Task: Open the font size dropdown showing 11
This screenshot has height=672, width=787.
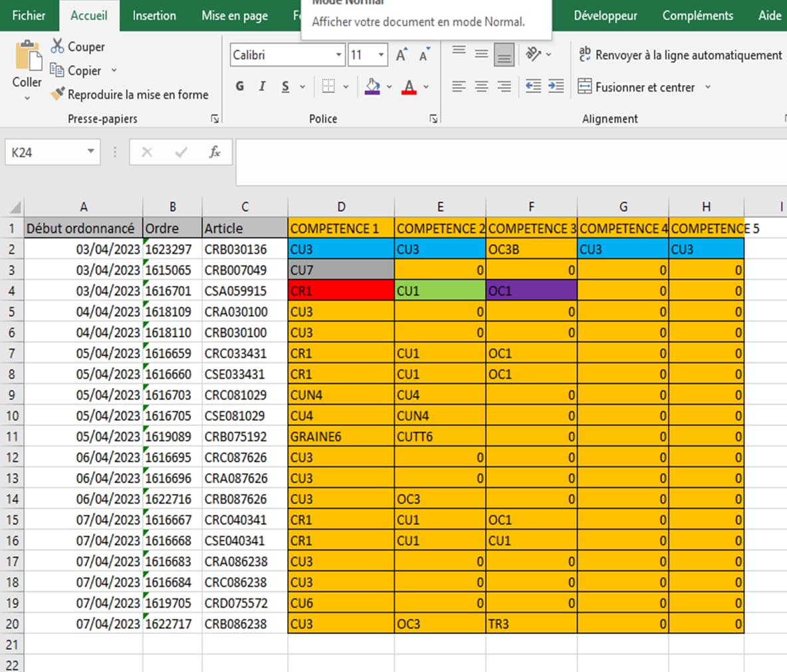Action: pos(381,55)
